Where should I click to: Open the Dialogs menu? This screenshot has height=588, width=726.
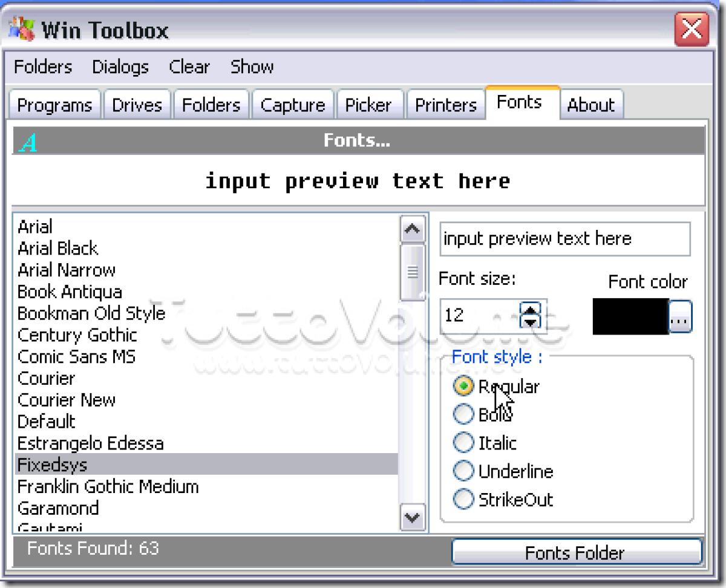click(x=120, y=67)
